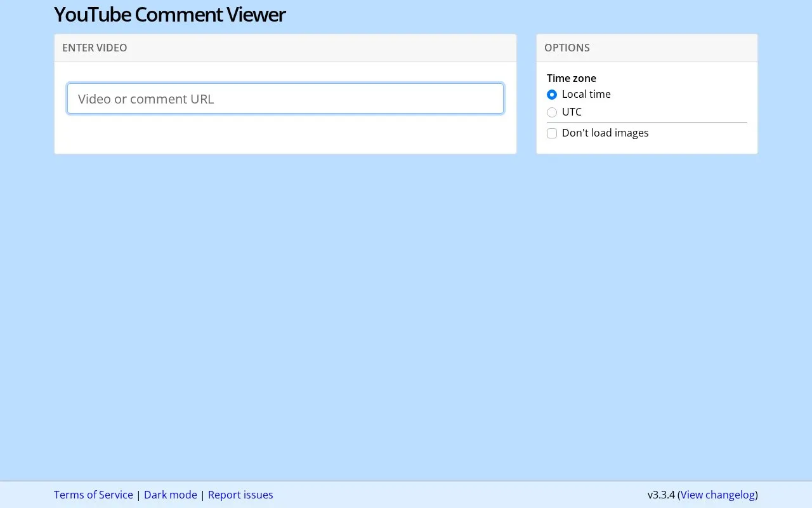Open the Terms of Service link

point(93,495)
